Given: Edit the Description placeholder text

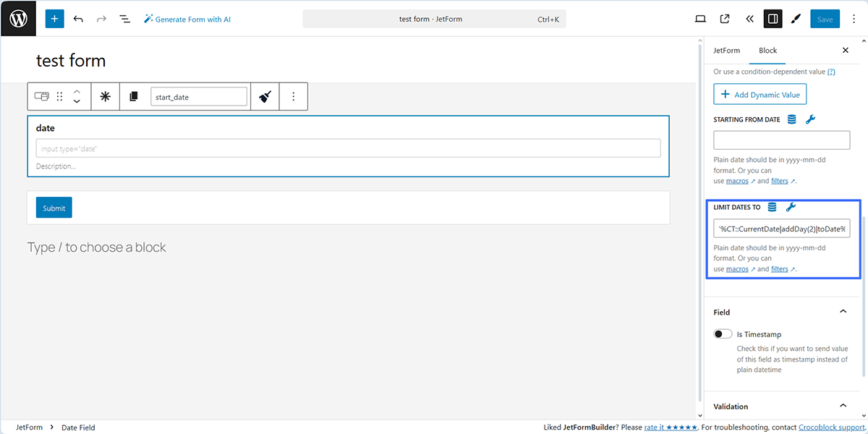Looking at the screenshot, I should pyautogui.click(x=56, y=166).
